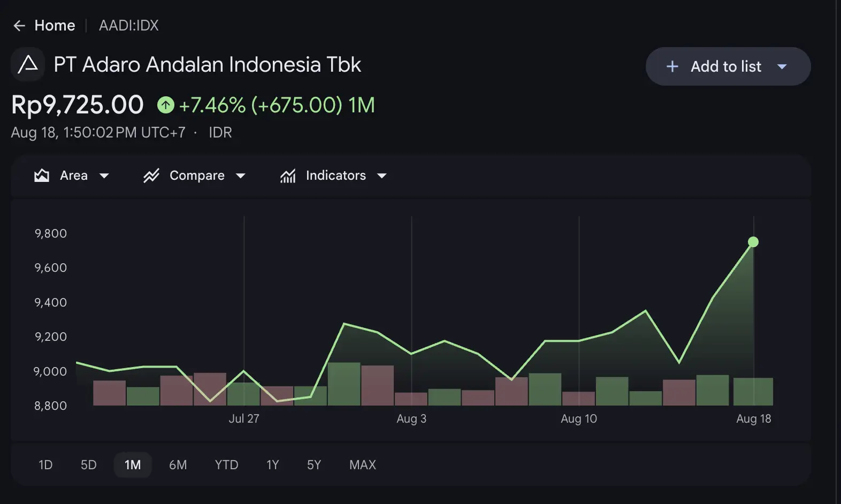
Task: Click the IDR currency label
Action: pos(220,133)
